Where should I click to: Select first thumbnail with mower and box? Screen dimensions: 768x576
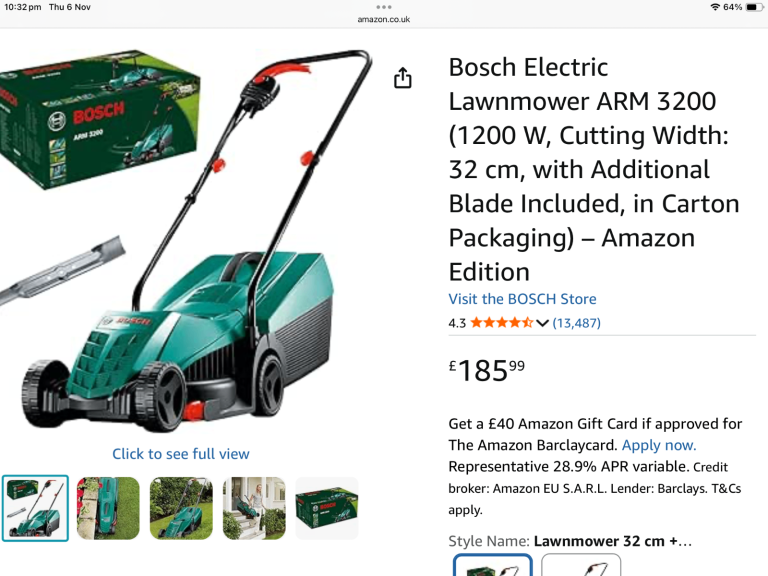click(35, 508)
